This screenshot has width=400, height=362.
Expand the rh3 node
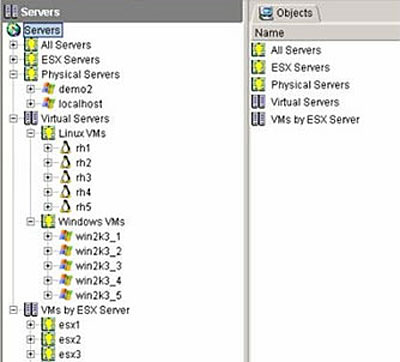[x=48, y=177]
